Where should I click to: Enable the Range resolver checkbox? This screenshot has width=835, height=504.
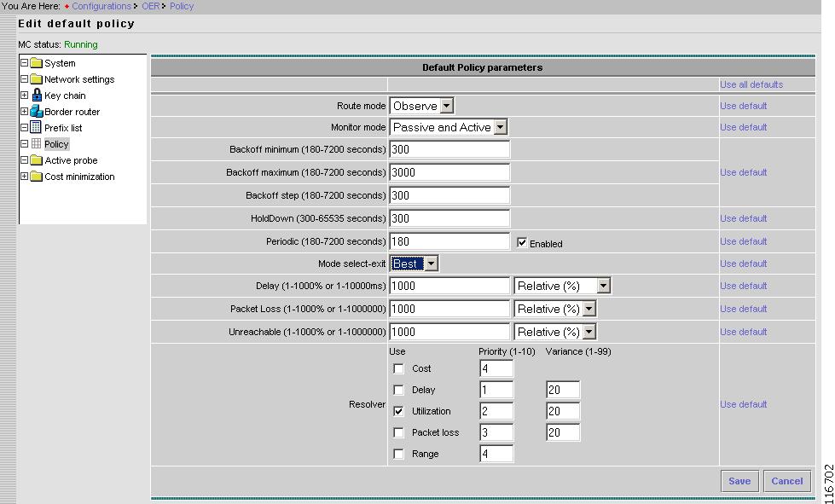coord(398,454)
